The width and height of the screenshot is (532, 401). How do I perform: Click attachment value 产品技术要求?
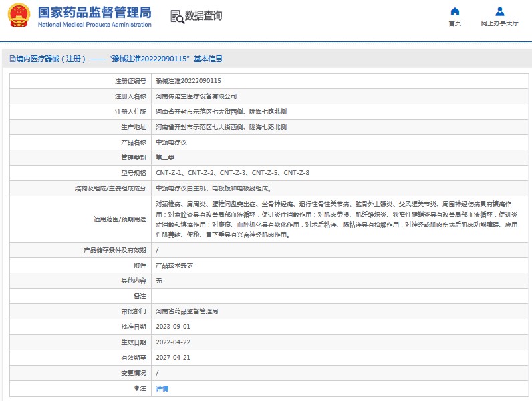click(174, 265)
